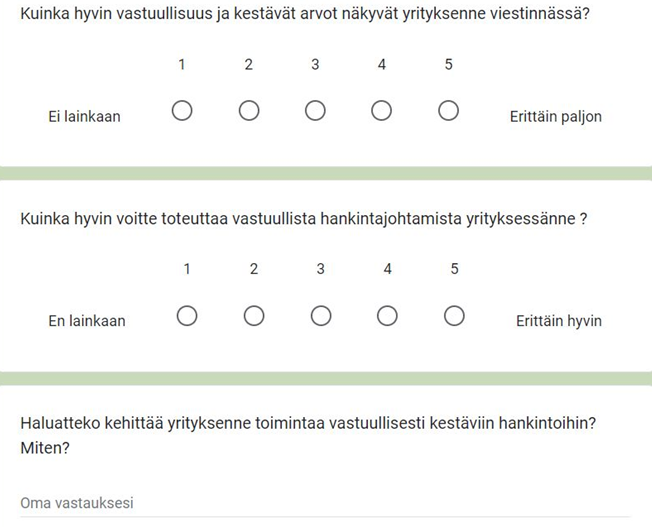Image resolution: width=652 pixels, height=527 pixels.
Task: Click number 1 label above viestinnässä scale
Action: click(x=182, y=64)
